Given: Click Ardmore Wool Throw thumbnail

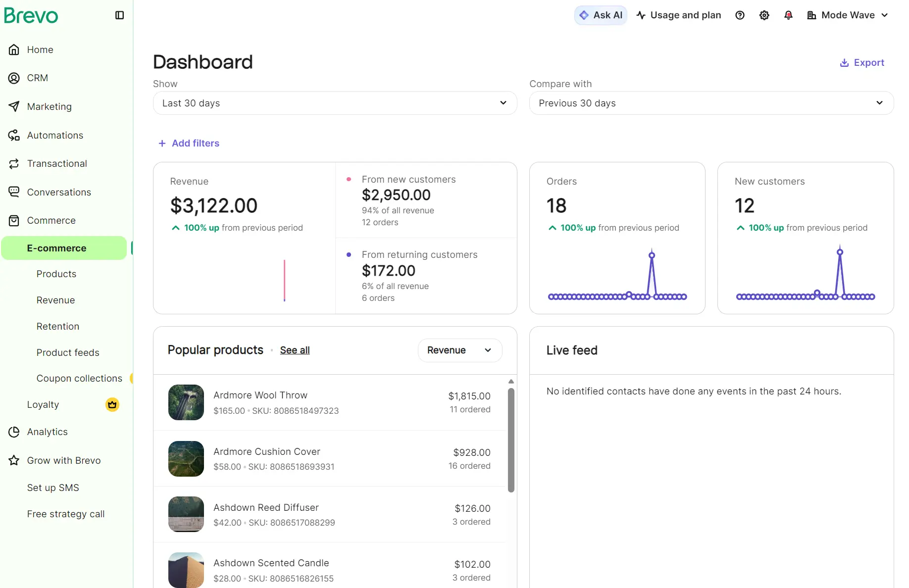Looking at the screenshot, I should (186, 402).
